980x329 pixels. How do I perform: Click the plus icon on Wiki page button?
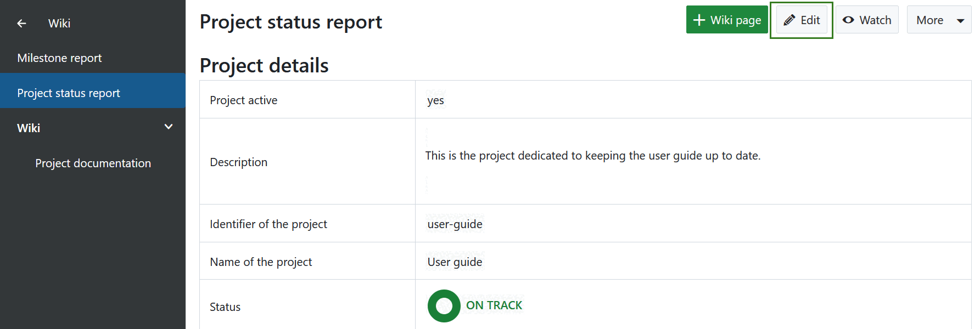pyautogui.click(x=699, y=19)
